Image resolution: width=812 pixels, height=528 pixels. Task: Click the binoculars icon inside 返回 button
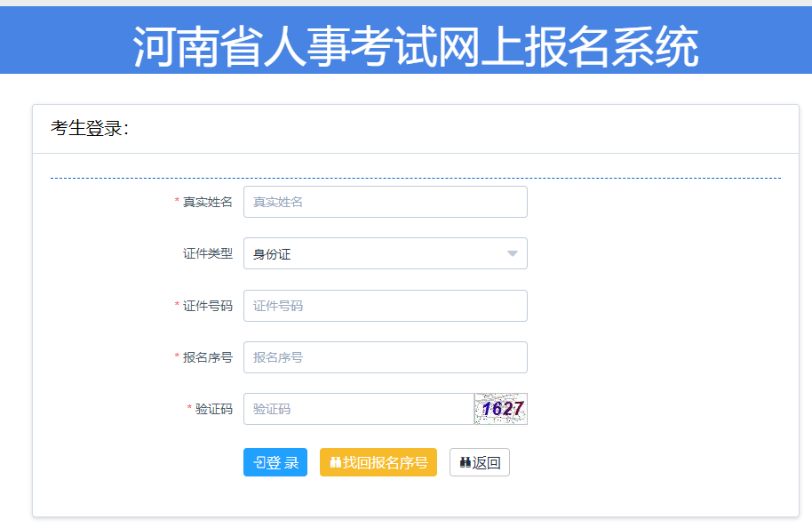[466, 462]
